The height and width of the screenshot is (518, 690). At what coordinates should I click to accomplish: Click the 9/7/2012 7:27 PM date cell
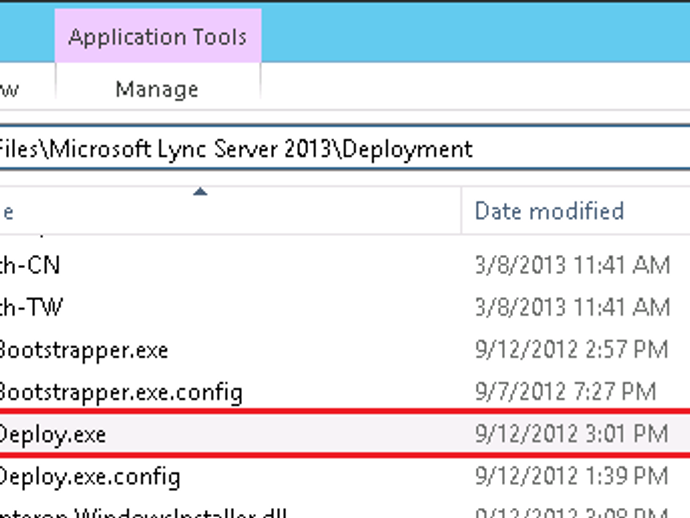[565, 392]
